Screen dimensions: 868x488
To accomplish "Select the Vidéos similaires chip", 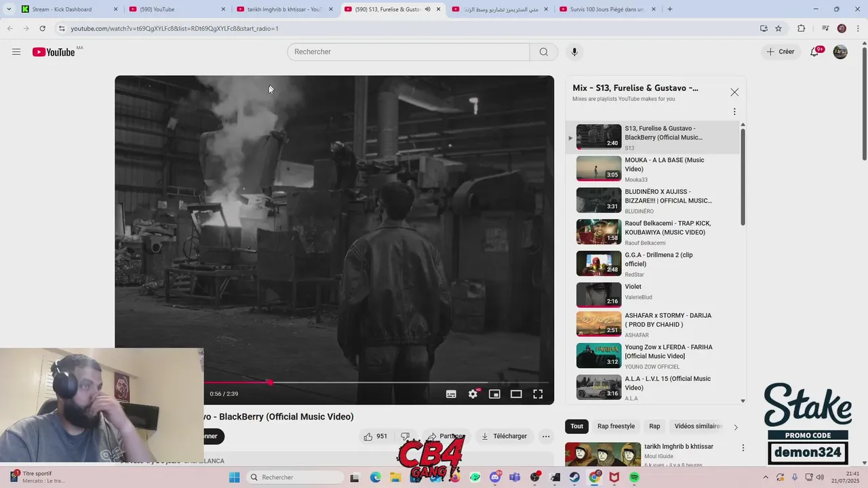I will point(698,426).
